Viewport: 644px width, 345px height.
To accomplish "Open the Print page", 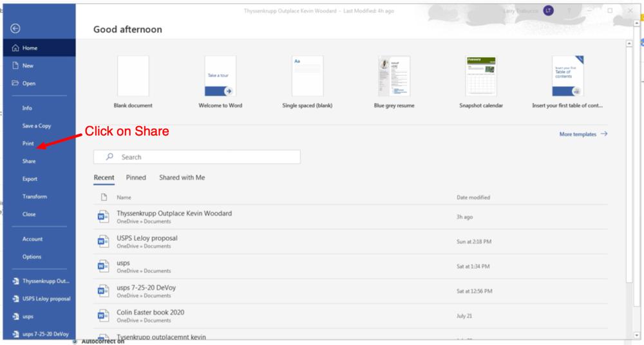I will [x=28, y=144].
